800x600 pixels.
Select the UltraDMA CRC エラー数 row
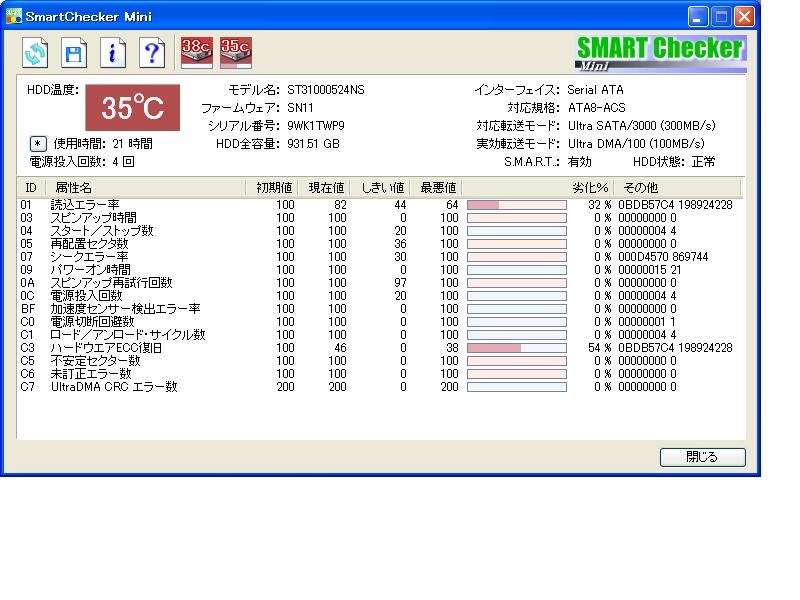pyautogui.click(x=113, y=387)
